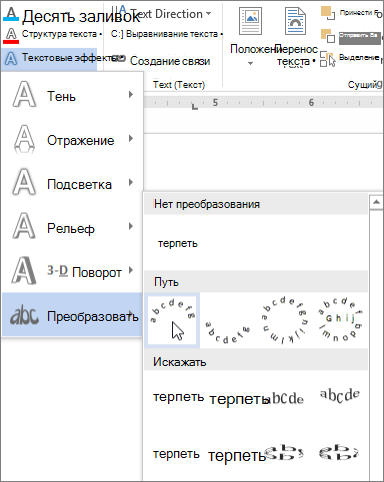This screenshot has width=384, height=482.
Task: Expand the arrow next to 'Поворот'
Action: (131, 270)
